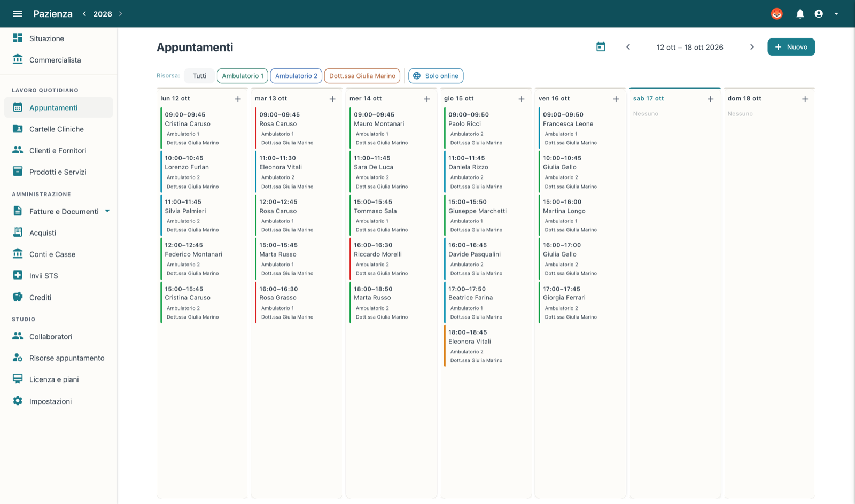Open Commercialista in the sidebar
The height and width of the screenshot is (504, 855).
pyautogui.click(x=59, y=60)
